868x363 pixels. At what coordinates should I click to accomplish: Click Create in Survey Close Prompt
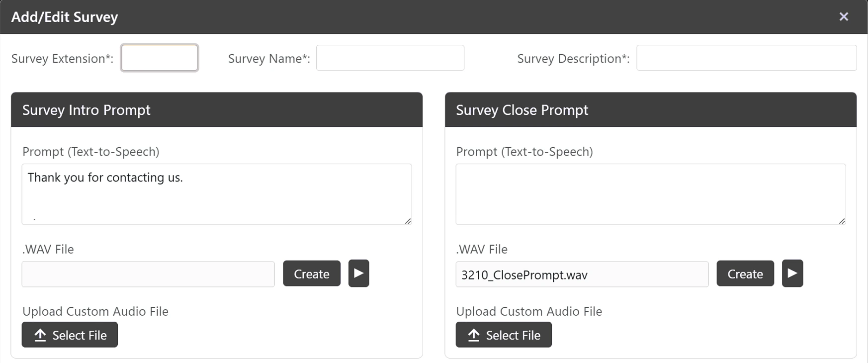tap(745, 273)
